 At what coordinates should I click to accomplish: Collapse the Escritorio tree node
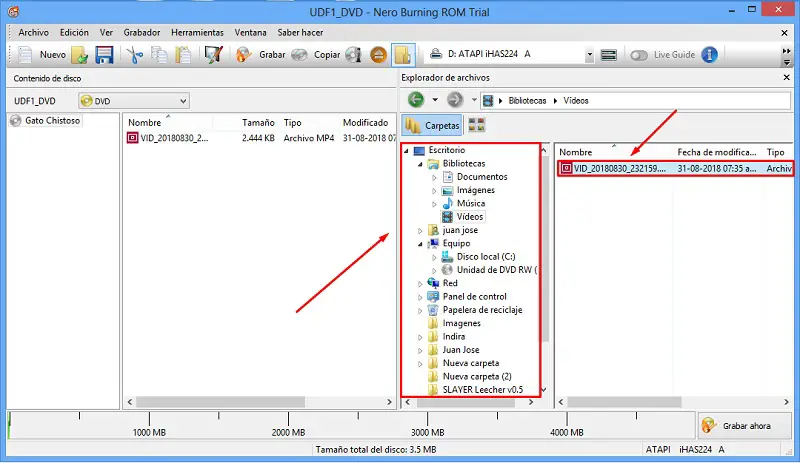(407, 151)
